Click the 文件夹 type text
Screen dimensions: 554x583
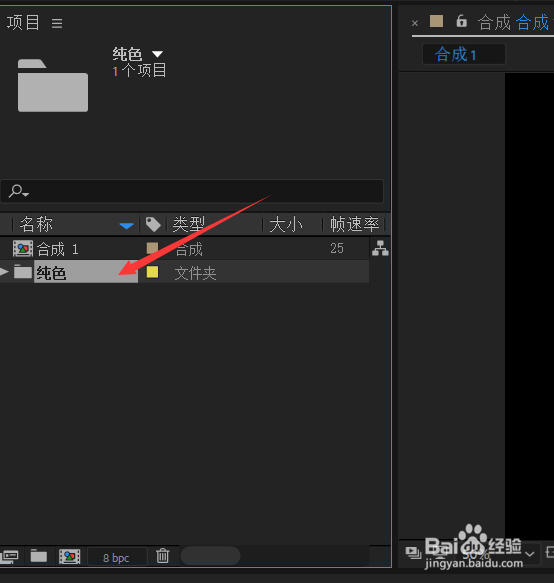click(196, 273)
